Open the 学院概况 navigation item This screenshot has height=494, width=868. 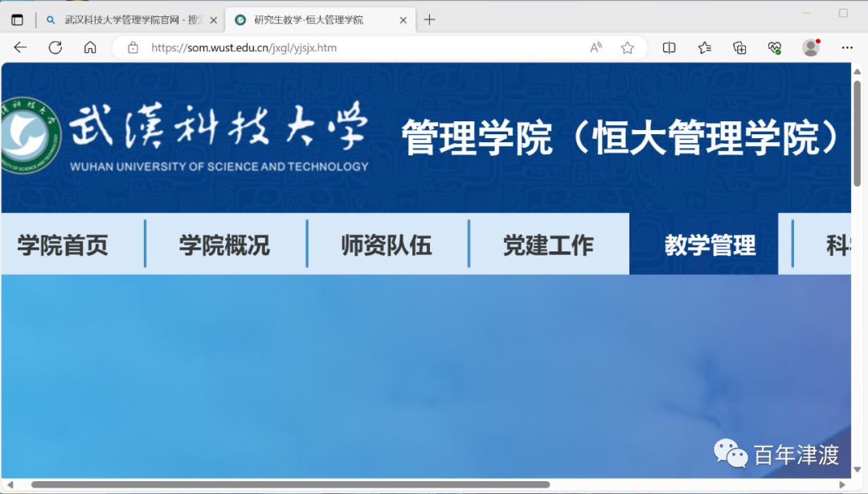pyautogui.click(x=224, y=245)
